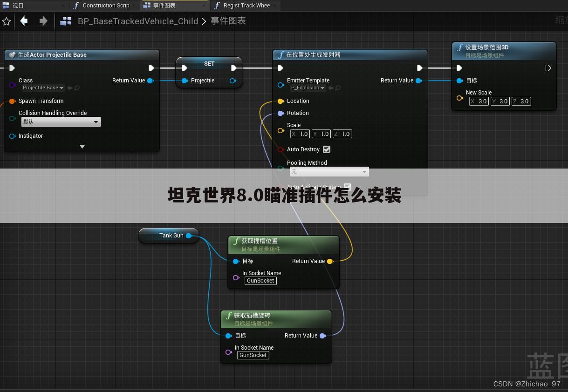Click the function icon on the 设置场景范围3D node header
568x392 pixels.
pos(460,47)
